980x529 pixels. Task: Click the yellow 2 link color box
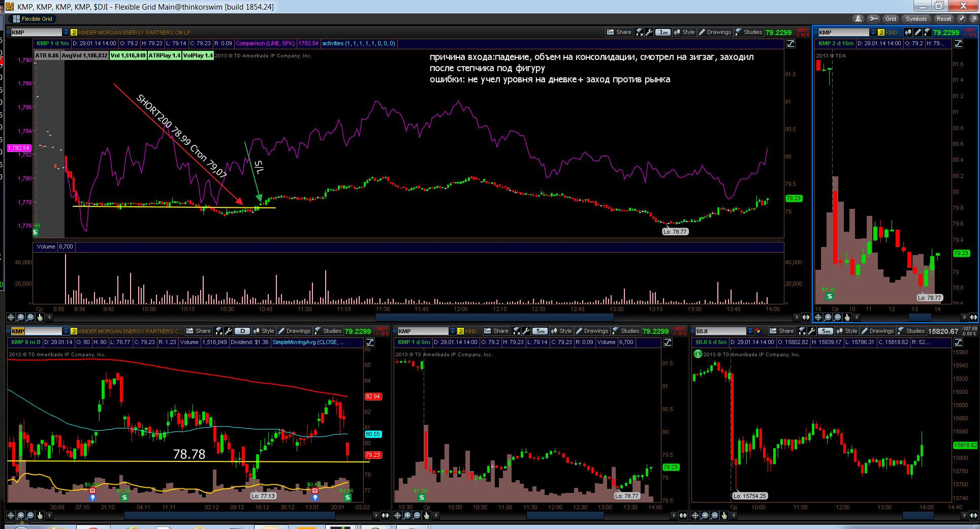point(74,32)
